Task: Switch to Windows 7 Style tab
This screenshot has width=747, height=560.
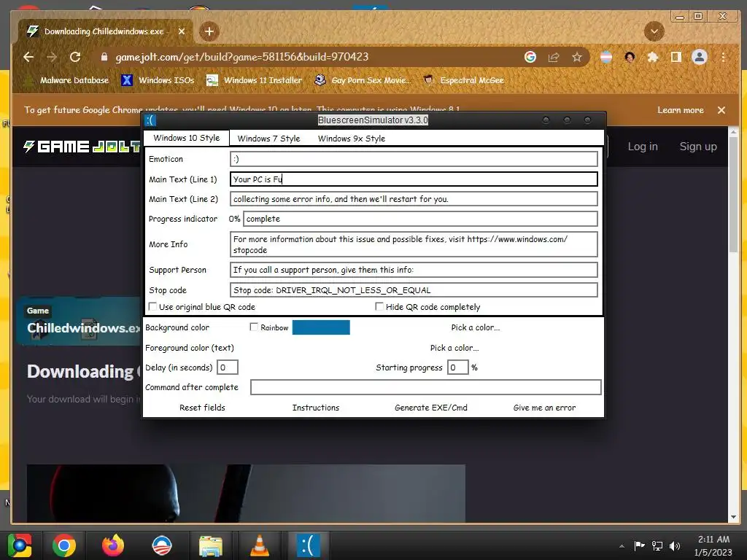Action: point(268,139)
